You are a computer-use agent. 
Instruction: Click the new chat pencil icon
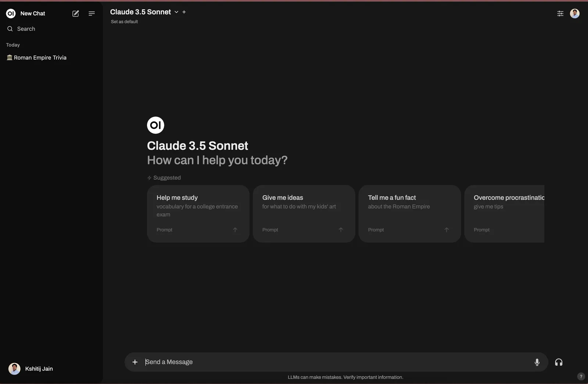(x=76, y=14)
